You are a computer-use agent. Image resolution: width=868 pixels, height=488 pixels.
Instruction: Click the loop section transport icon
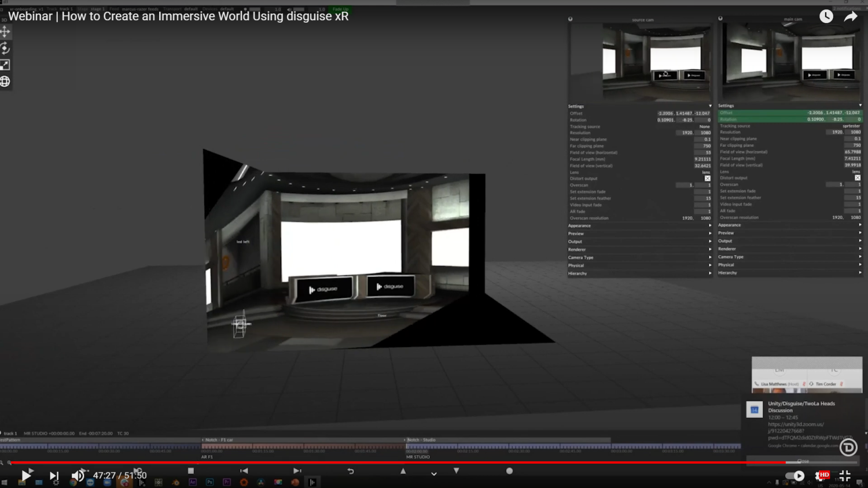point(351,471)
